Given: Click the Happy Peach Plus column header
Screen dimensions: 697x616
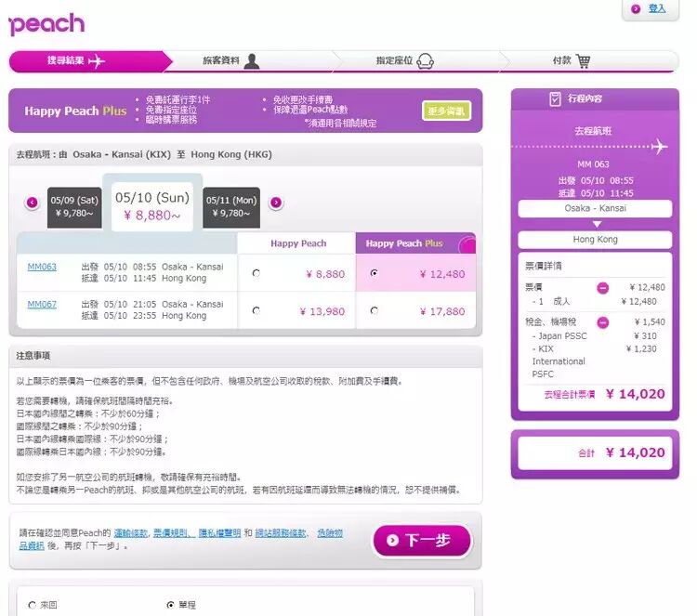Looking at the screenshot, I should [415, 243].
